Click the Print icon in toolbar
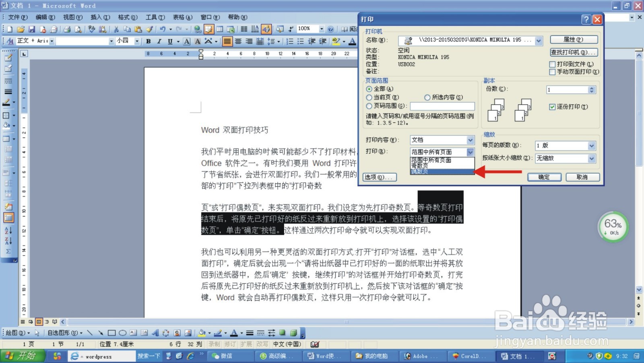This screenshot has height=363, width=644. tap(67, 29)
